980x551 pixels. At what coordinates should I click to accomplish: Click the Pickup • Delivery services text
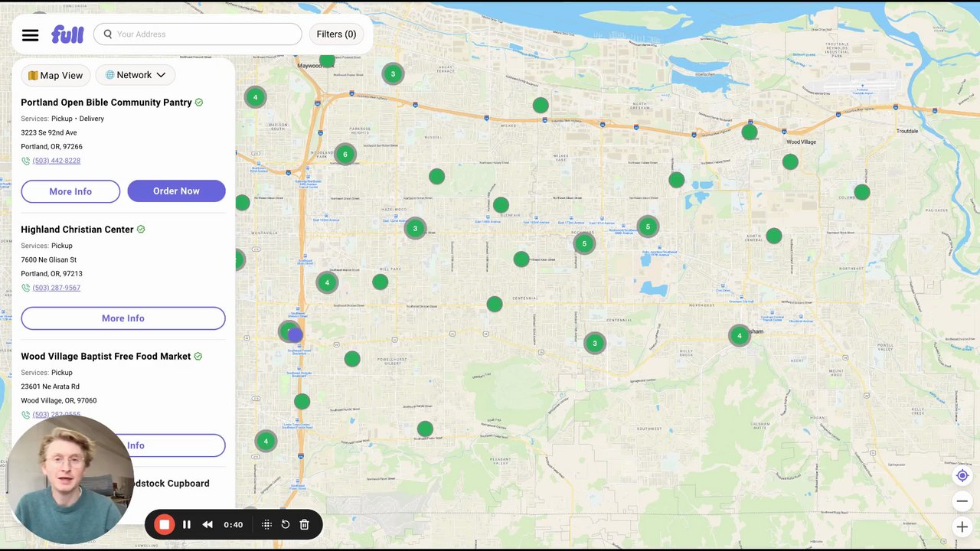coord(77,119)
